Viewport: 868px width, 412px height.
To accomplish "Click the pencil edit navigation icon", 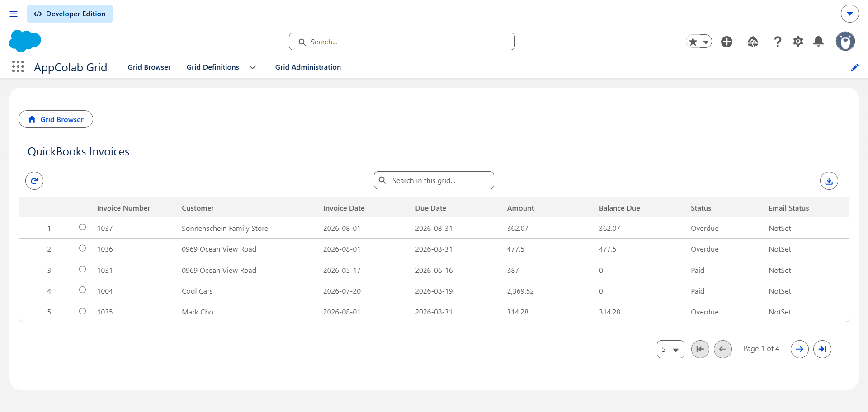I will click(x=854, y=67).
